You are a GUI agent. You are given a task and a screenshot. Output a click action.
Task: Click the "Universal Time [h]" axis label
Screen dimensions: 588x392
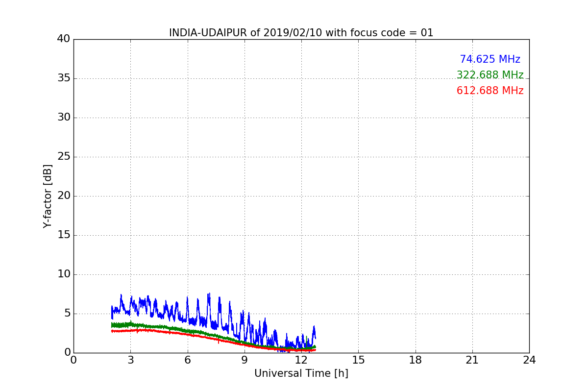click(x=301, y=373)
